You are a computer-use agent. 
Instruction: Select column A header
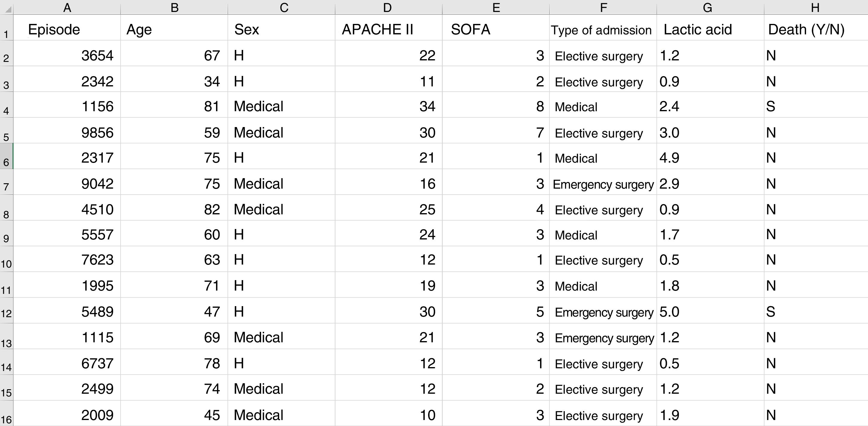coord(67,7)
